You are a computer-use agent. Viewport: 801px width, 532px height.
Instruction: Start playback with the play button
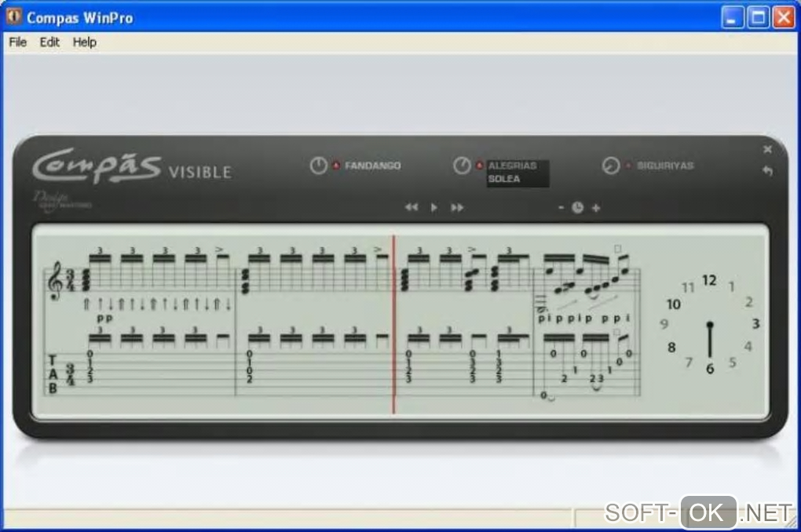(x=433, y=207)
